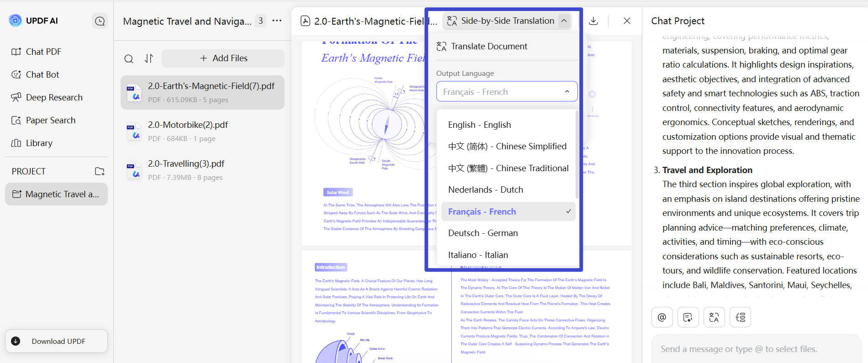This screenshot has height=363, width=868.
Task: Click the PDF icon beside Travelling file
Action: [134, 171]
